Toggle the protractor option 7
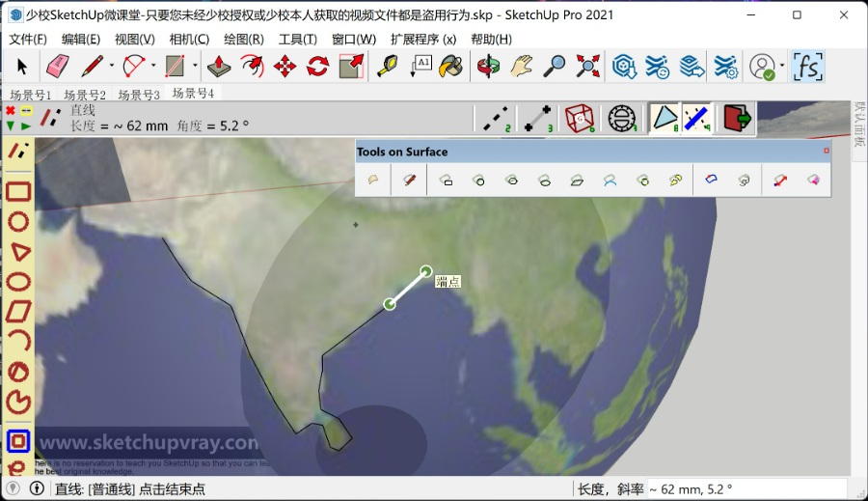The height and width of the screenshot is (501, 868). coord(622,118)
